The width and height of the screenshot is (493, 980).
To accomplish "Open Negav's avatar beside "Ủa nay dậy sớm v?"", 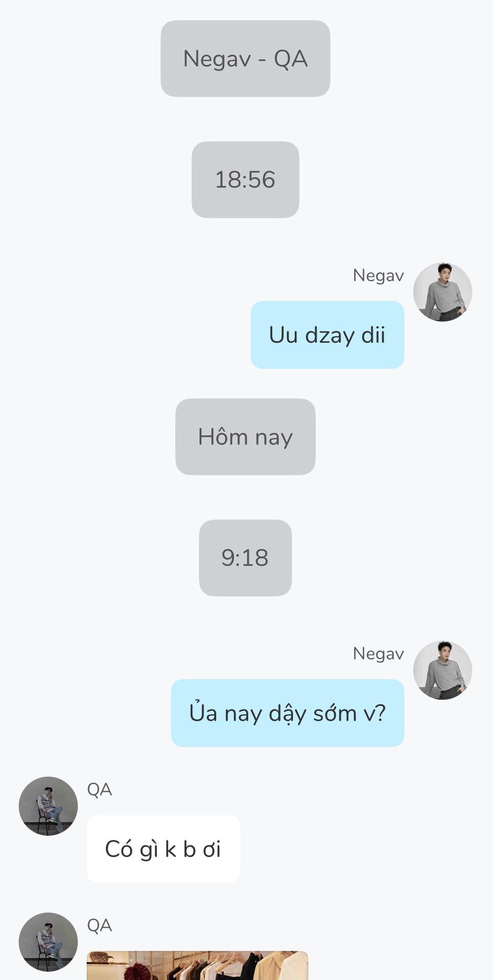I will (x=442, y=670).
